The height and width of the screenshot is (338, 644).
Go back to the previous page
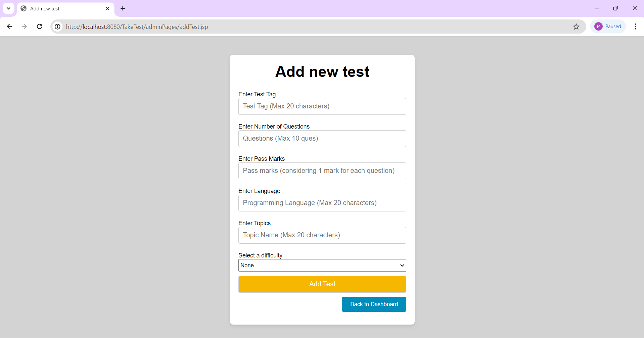pos(9,27)
